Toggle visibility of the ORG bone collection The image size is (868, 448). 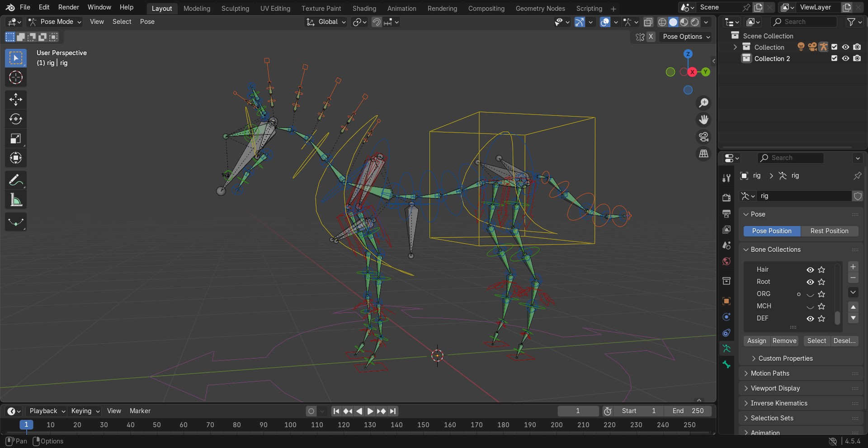click(810, 294)
